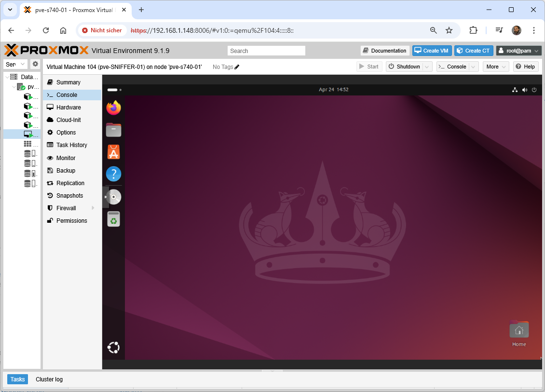
Task: Expand the root@pam user menu
Action: (519, 51)
